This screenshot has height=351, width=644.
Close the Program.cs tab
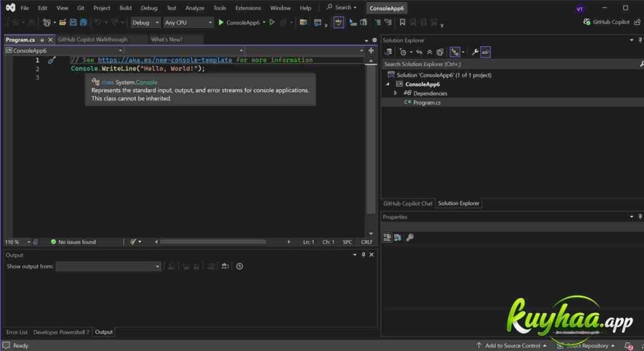point(50,40)
